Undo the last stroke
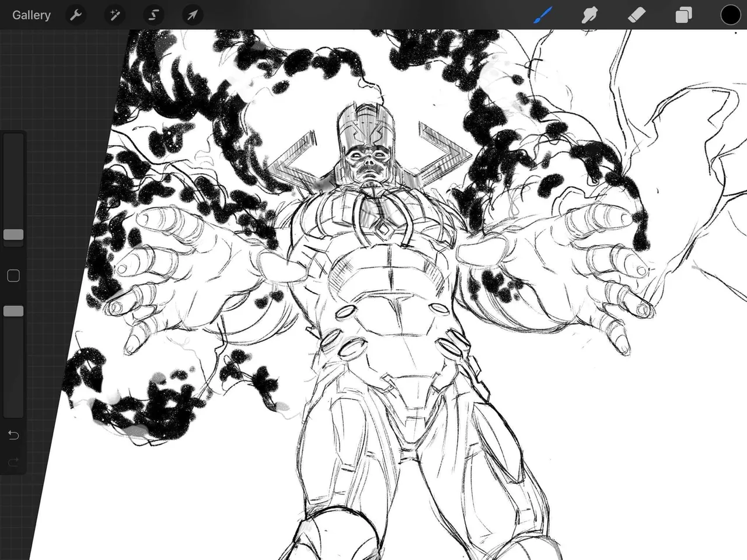Image resolution: width=747 pixels, height=560 pixels. 13,435
